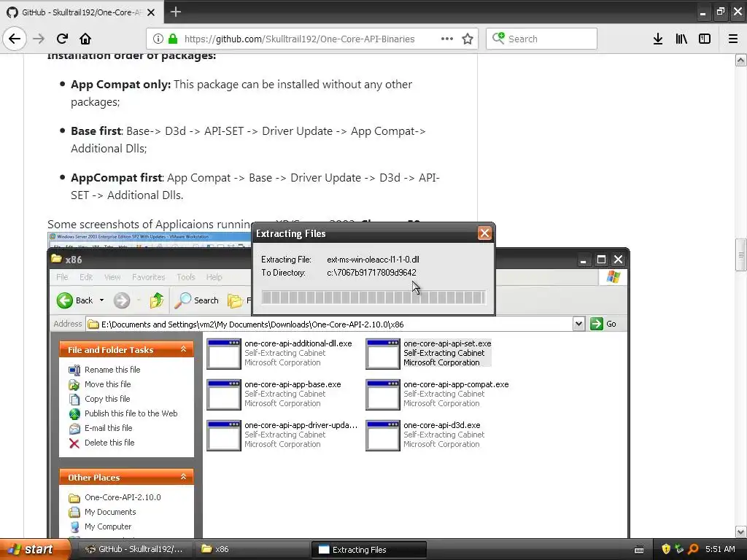Select one-core-api-api-set.exe icon
Viewport: 747px width, 560px height.
coord(383,354)
